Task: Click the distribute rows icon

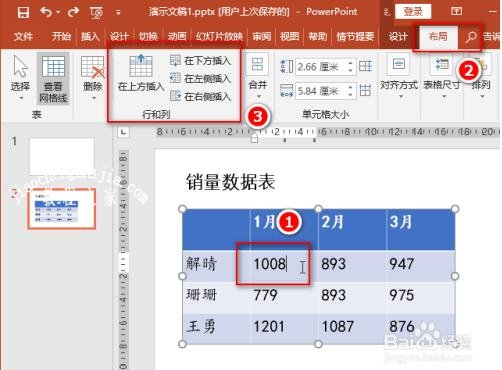Action: (x=365, y=66)
